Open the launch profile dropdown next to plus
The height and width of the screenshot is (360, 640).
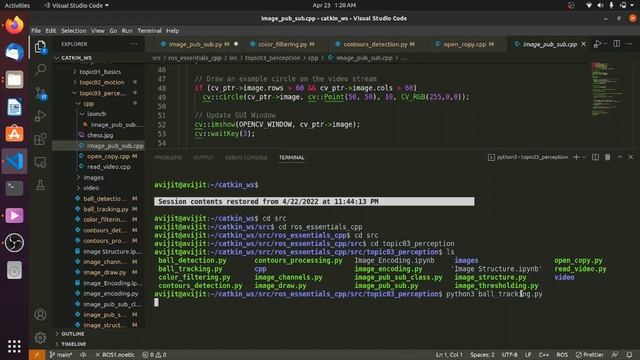coord(584,157)
